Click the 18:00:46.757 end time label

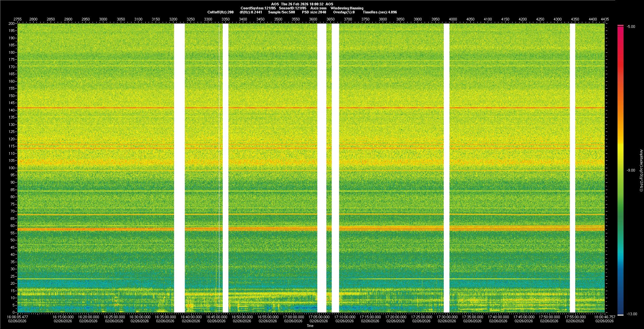pos(604,317)
